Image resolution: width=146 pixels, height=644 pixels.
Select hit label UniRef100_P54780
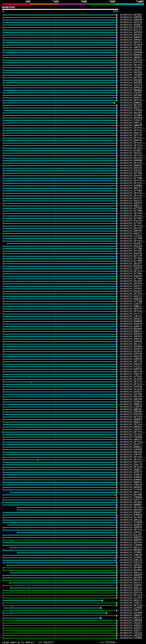(131, 397)
